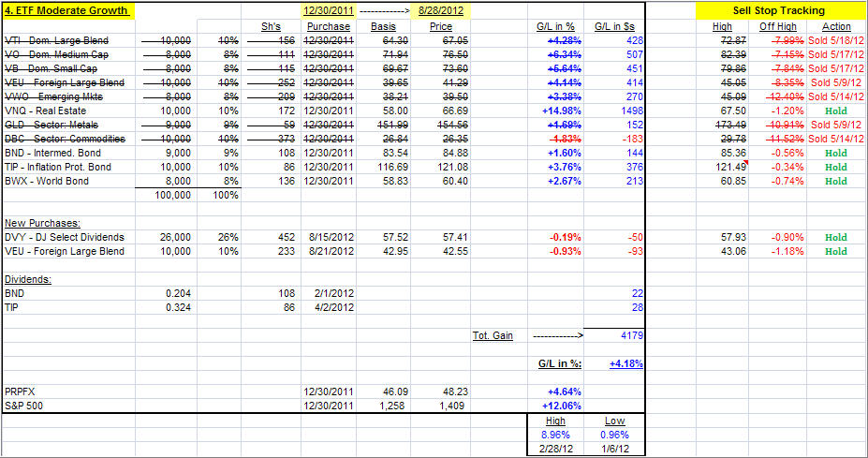
Task: Click the 151.99 basis cell for GLD
Action: [x=383, y=125]
